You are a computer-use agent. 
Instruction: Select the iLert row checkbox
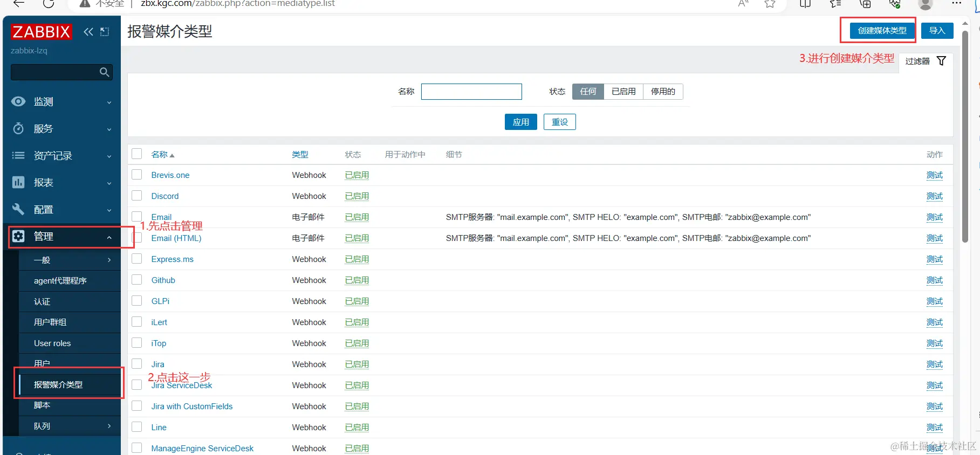click(137, 322)
